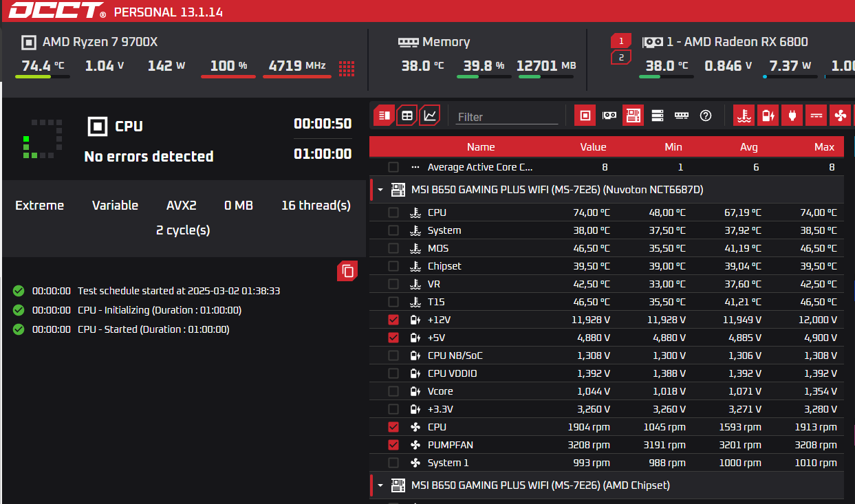Click the Variable load type label
Viewport: 855px width, 504px height.
(x=115, y=206)
